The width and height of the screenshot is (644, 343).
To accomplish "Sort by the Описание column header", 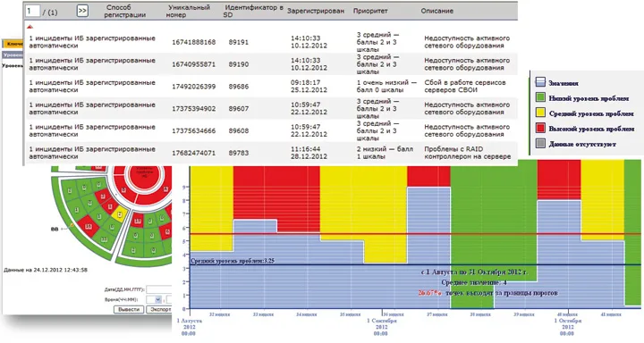I will click(x=437, y=11).
